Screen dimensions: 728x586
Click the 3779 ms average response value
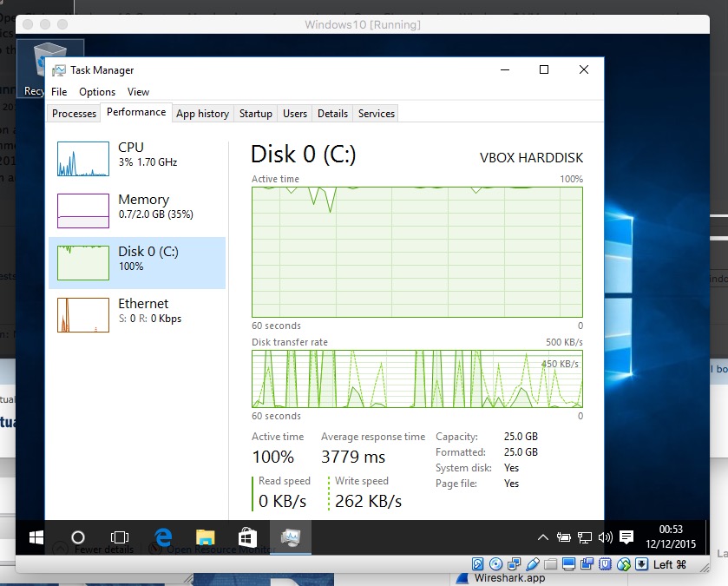click(353, 457)
